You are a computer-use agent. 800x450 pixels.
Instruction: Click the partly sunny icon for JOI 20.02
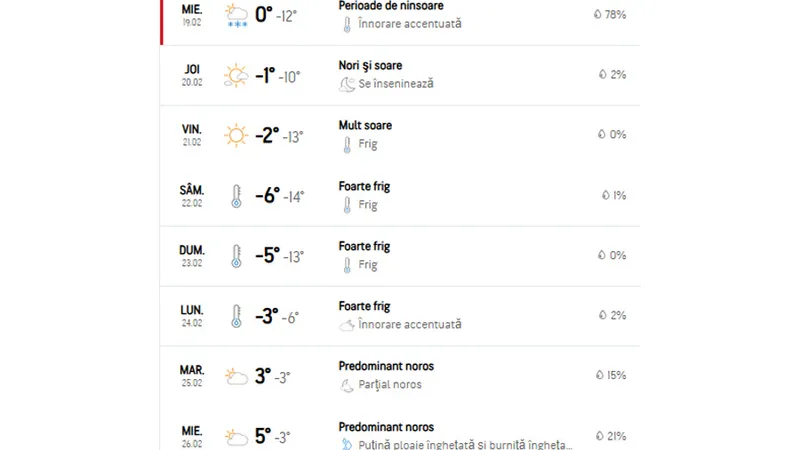[236, 76]
